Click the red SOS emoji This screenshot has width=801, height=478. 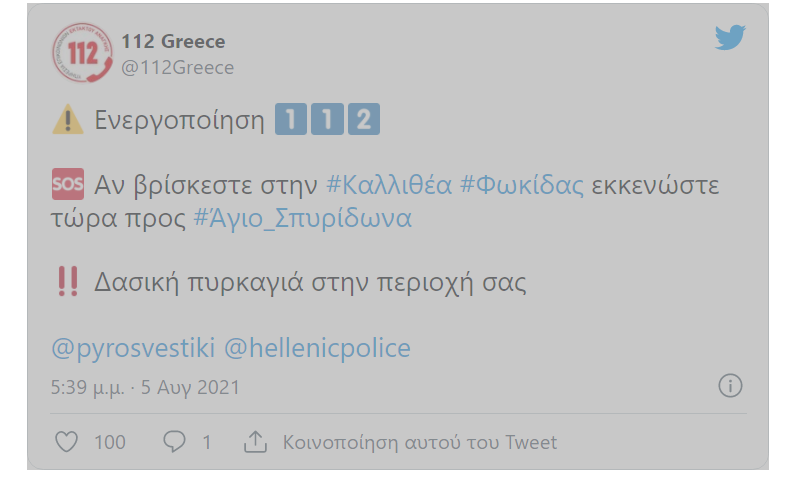coord(67,185)
